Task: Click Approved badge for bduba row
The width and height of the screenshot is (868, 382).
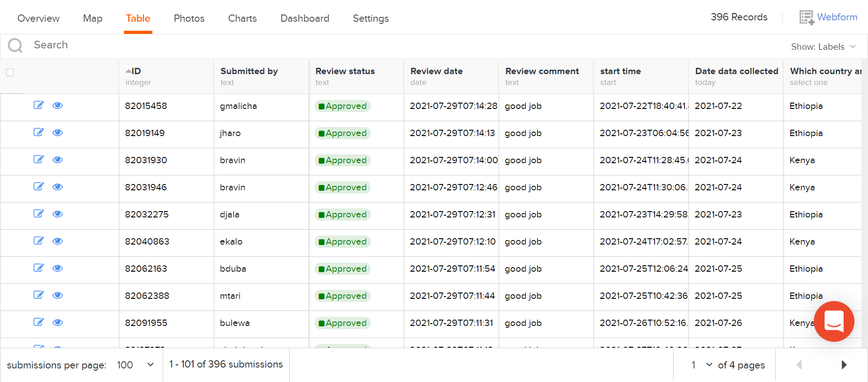Action: [343, 269]
